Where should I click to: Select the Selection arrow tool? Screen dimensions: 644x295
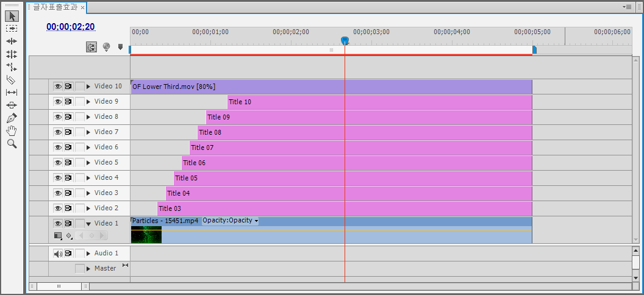[12, 16]
